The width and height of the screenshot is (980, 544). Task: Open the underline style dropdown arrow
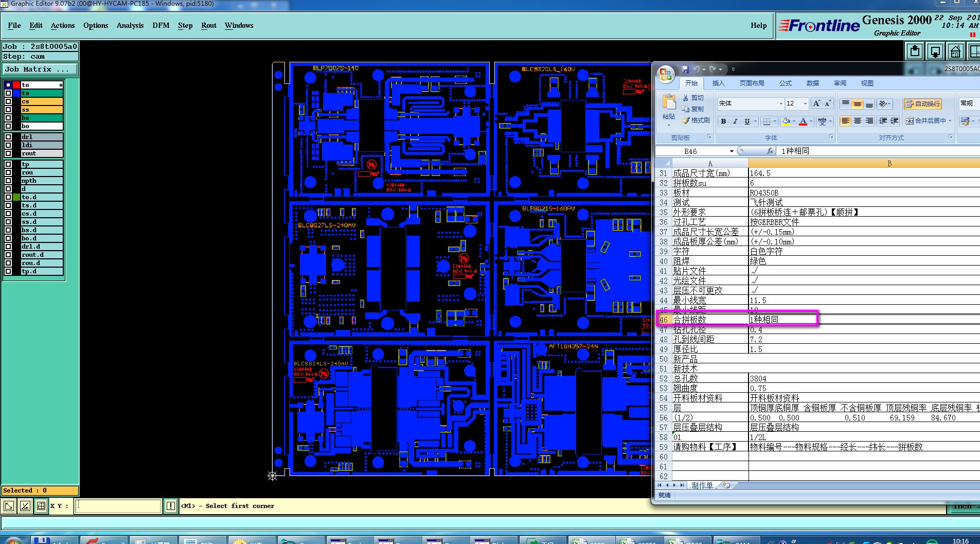coord(755,121)
